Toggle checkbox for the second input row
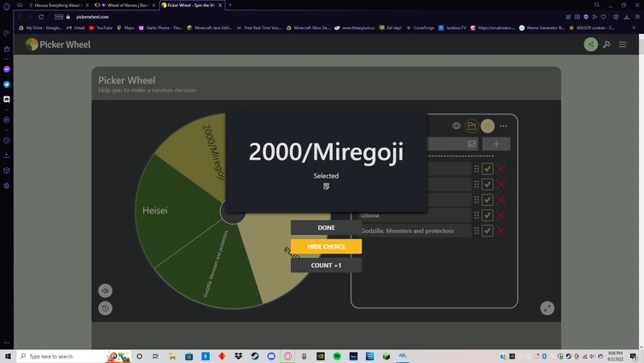Image resolution: width=644 pixels, height=363 pixels. click(488, 184)
